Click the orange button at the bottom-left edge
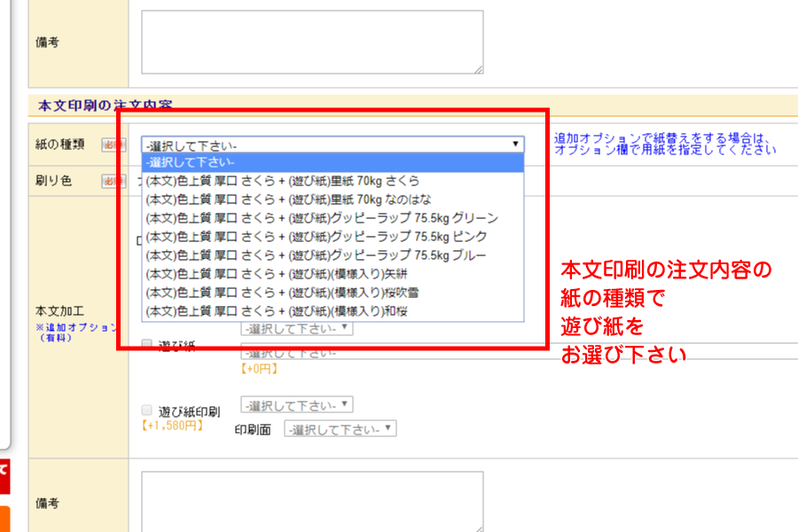 click(4, 518)
